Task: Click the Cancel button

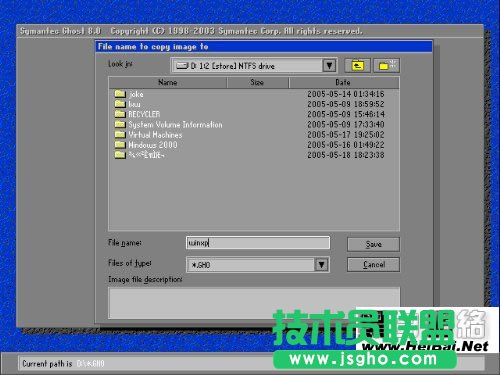Action: click(x=373, y=265)
